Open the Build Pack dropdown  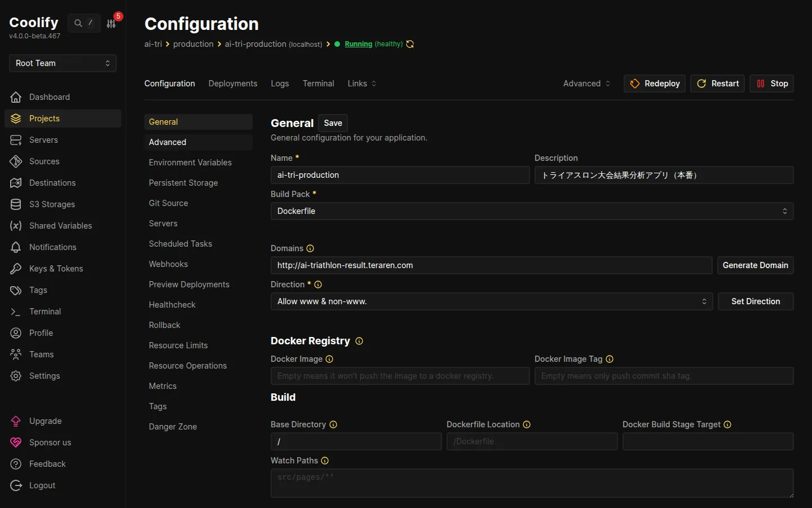click(532, 211)
